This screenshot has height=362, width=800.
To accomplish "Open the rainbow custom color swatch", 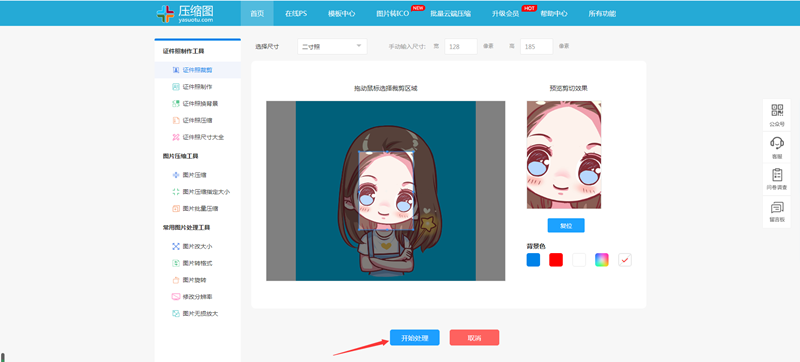I will [x=602, y=260].
